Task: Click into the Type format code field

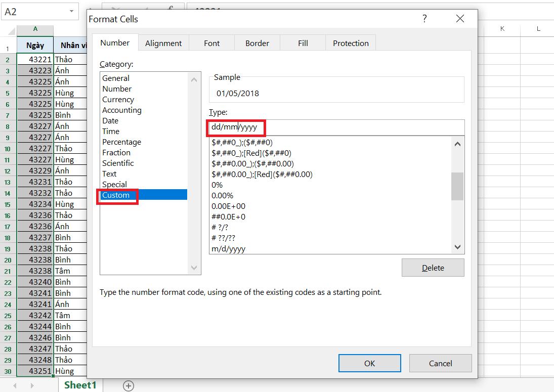Action: [336, 127]
